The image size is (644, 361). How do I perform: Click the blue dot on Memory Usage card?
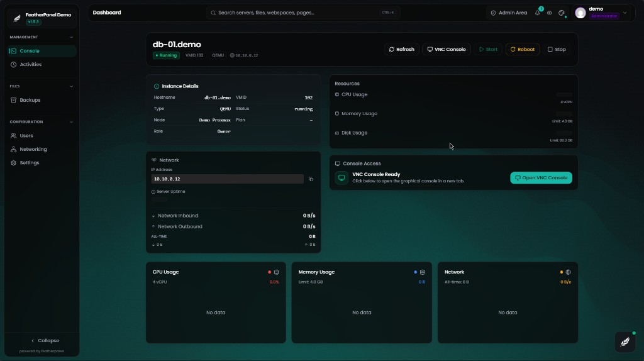point(415,272)
